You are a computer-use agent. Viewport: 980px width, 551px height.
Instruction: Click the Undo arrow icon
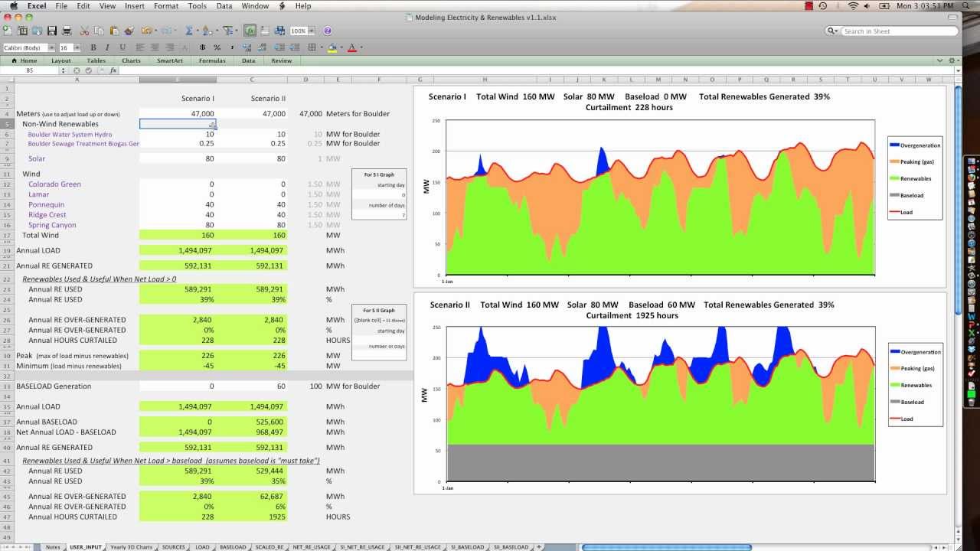(146, 31)
